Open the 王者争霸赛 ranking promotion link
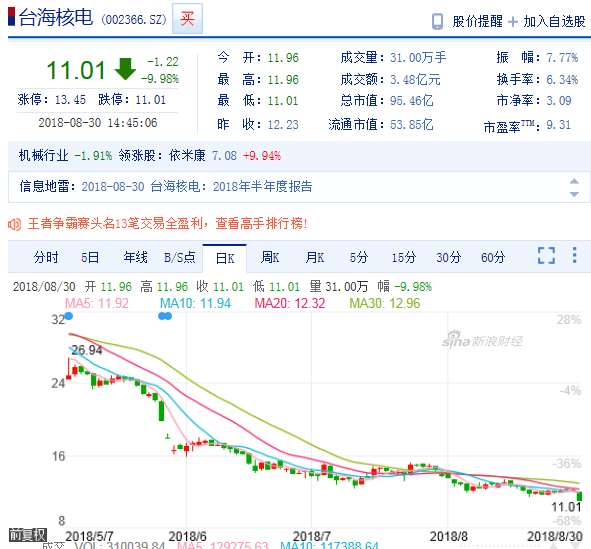591x549 pixels. 168,223
